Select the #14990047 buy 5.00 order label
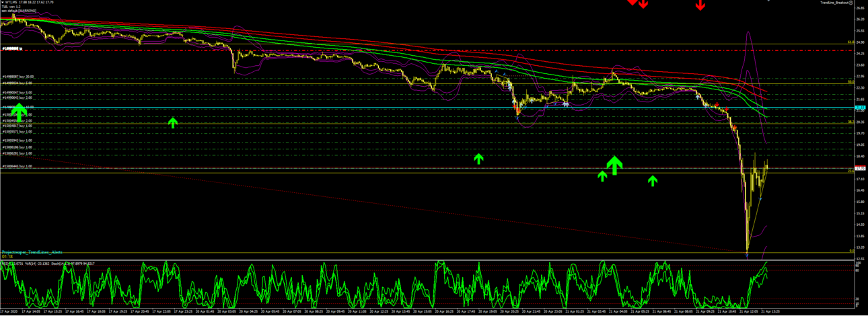The image size is (868, 316). (17, 93)
